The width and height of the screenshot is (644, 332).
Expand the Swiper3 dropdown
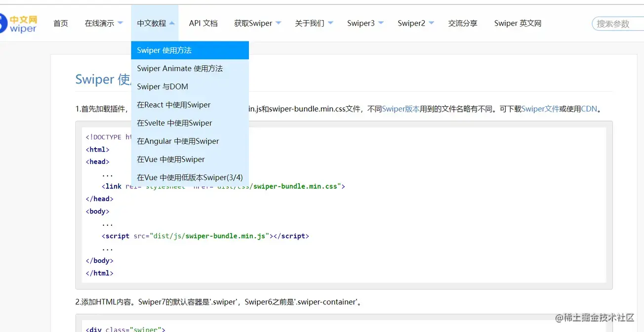[365, 23]
